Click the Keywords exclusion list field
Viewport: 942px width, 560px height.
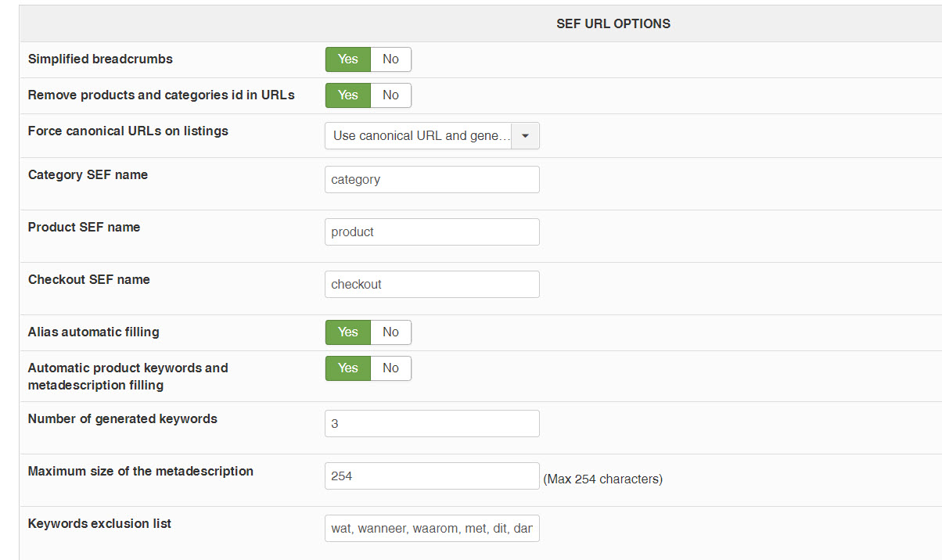[x=432, y=529]
